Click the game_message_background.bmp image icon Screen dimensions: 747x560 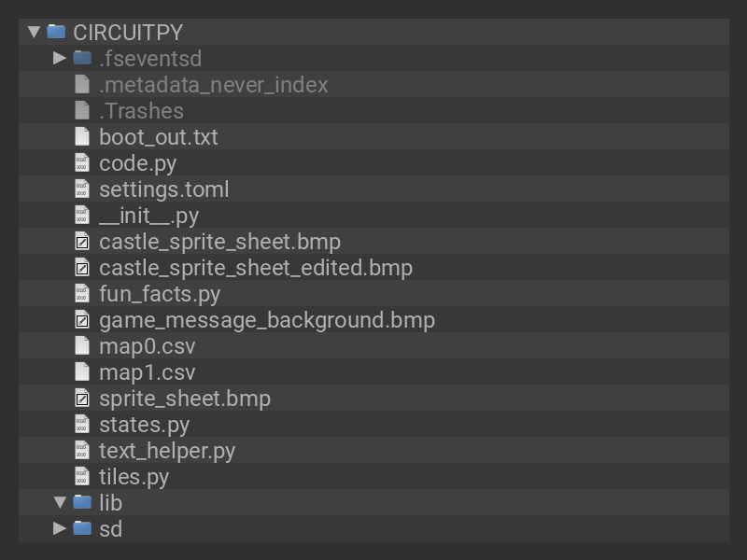click(x=82, y=320)
